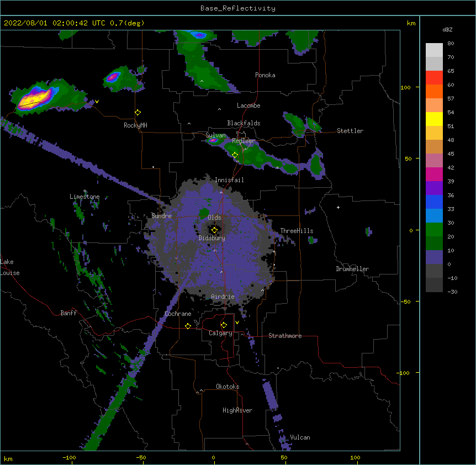The image size is (476, 465).
Task: Click the Lacombe city label
Action: point(248,105)
